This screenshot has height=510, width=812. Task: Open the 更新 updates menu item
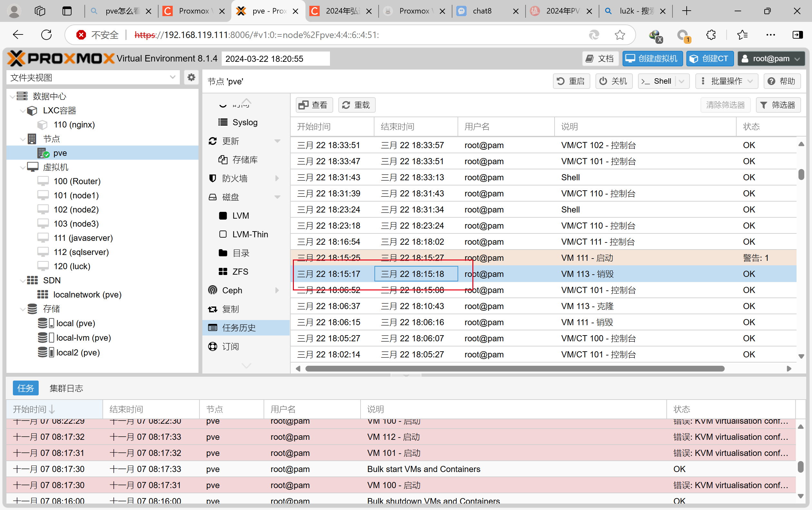point(230,141)
